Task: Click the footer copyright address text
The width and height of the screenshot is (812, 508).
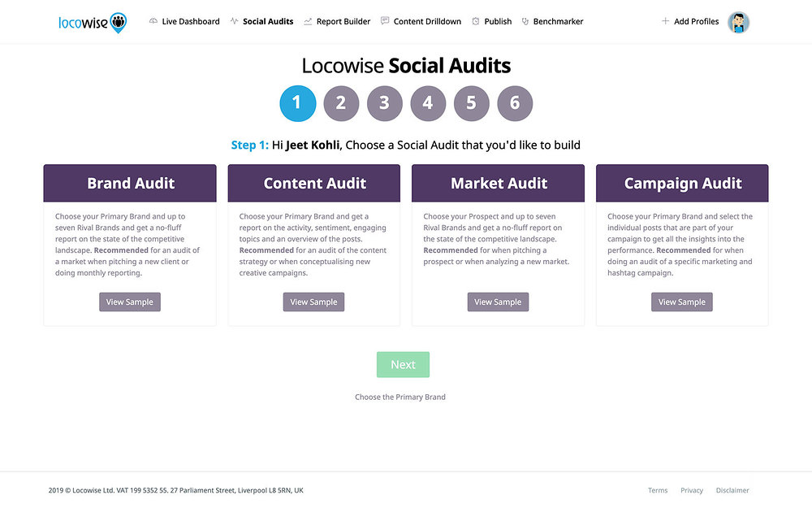Action: tap(176, 490)
